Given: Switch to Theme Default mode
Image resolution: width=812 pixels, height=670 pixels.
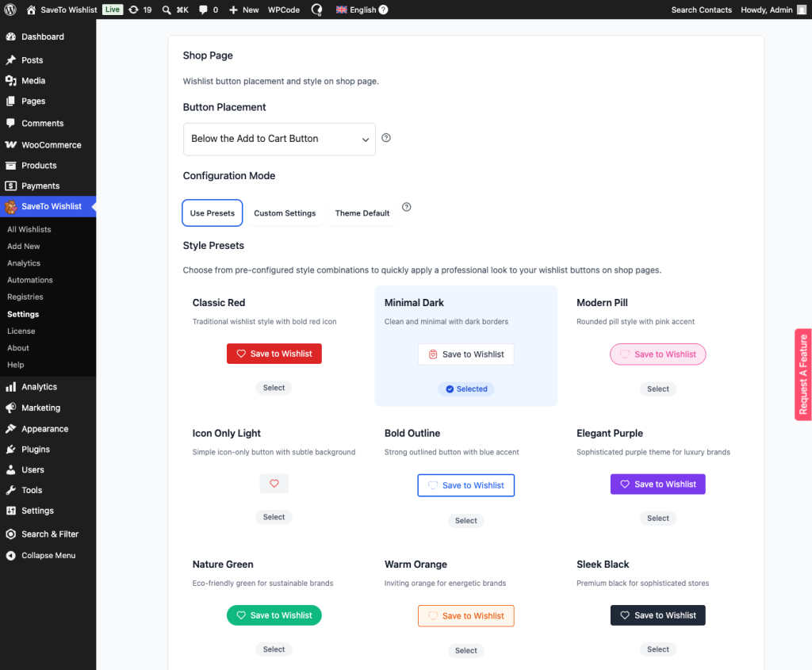Looking at the screenshot, I should click(x=362, y=212).
